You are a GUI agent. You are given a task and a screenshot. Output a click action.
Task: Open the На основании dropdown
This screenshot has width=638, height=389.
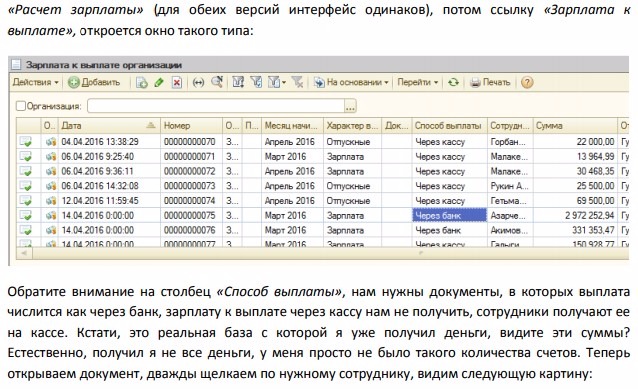pyautogui.click(x=351, y=83)
